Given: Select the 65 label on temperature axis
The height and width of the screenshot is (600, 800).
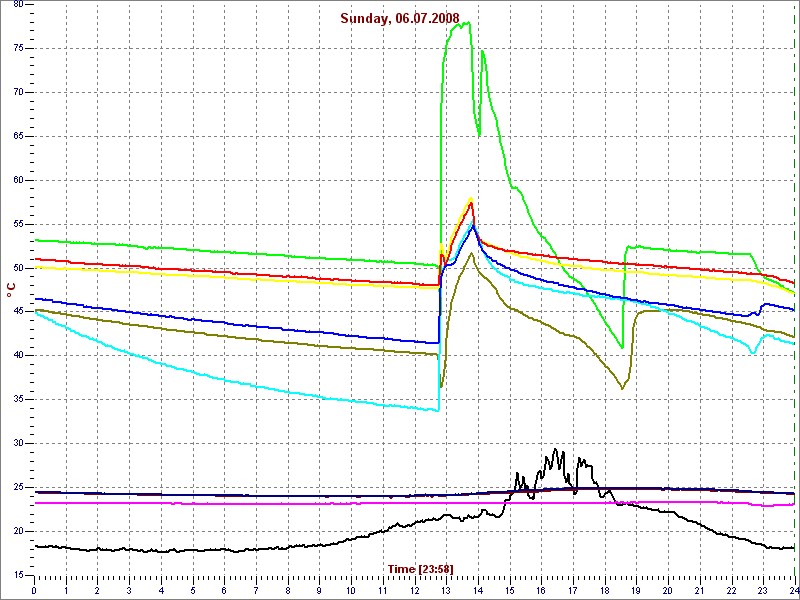Looking at the screenshot, I should click(18, 136).
